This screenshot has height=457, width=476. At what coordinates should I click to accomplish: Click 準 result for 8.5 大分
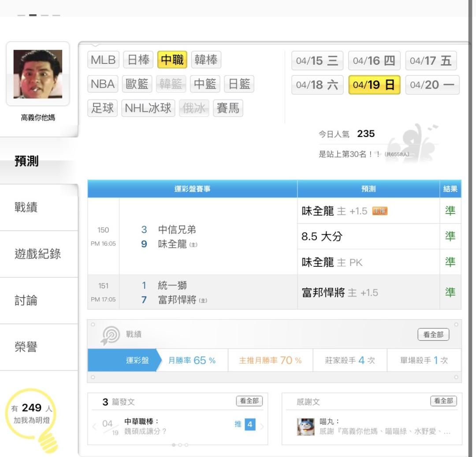450,236
